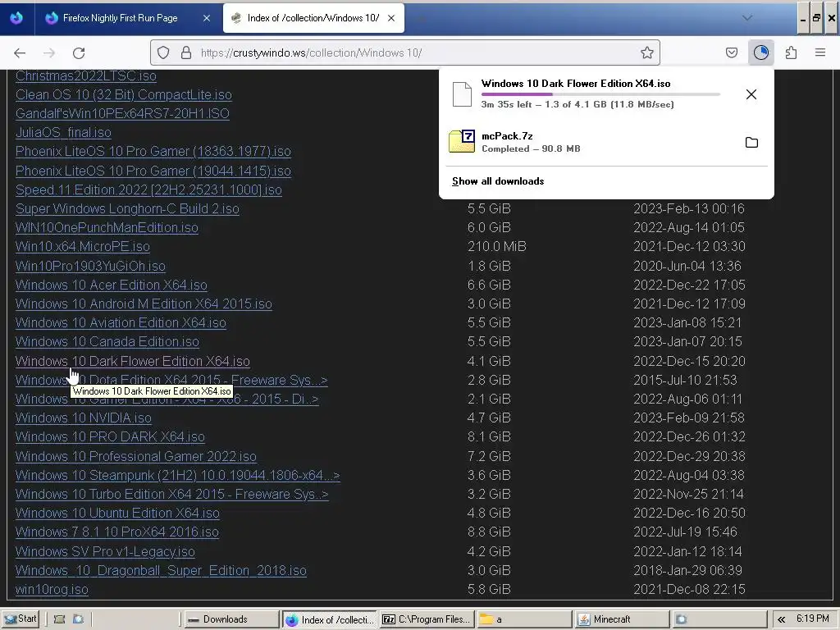The width and height of the screenshot is (840, 630).
Task: Switch to Firefox Nightly First Run Page tab
Action: [120, 18]
